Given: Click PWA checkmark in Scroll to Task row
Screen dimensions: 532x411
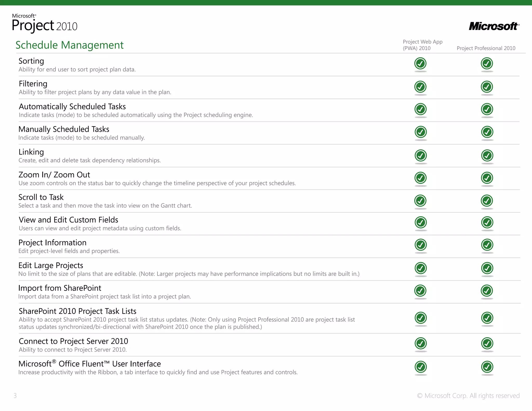Looking at the screenshot, I should [x=421, y=201].
